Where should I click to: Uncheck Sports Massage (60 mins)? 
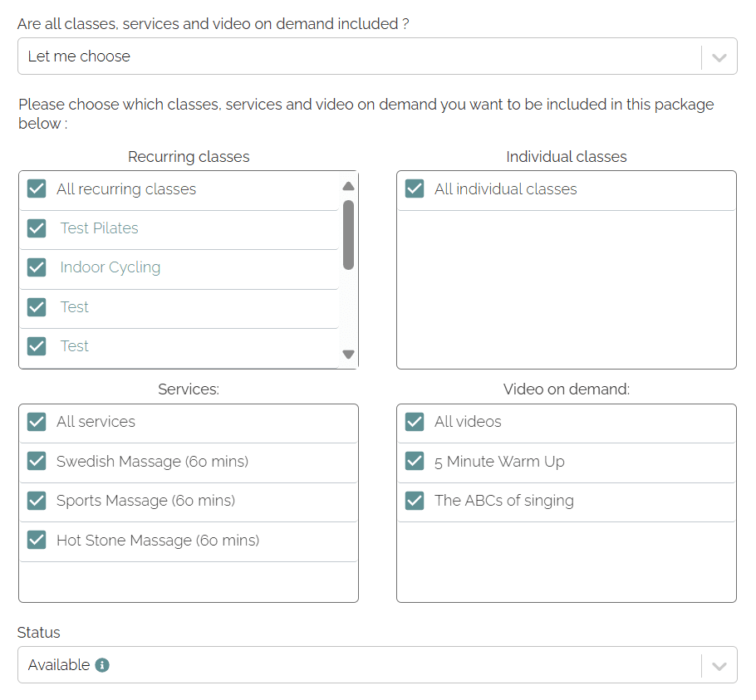[x=37, y=501]
